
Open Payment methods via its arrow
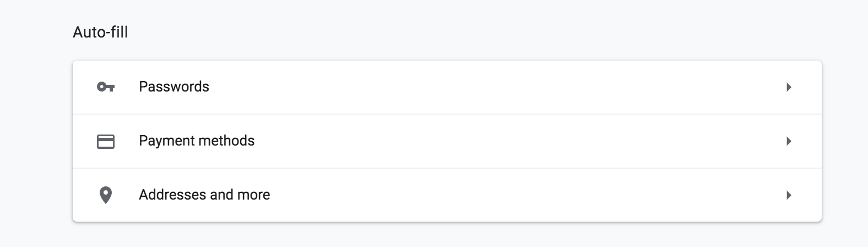pos(789,141)
